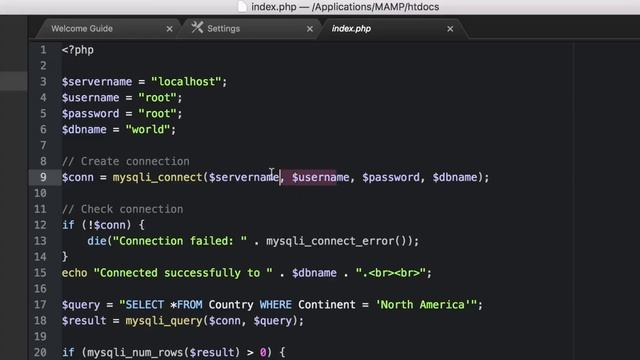Screen dimensions: 640x360
Task: Click the $username variable on line 4
Action: pos(90,98)
